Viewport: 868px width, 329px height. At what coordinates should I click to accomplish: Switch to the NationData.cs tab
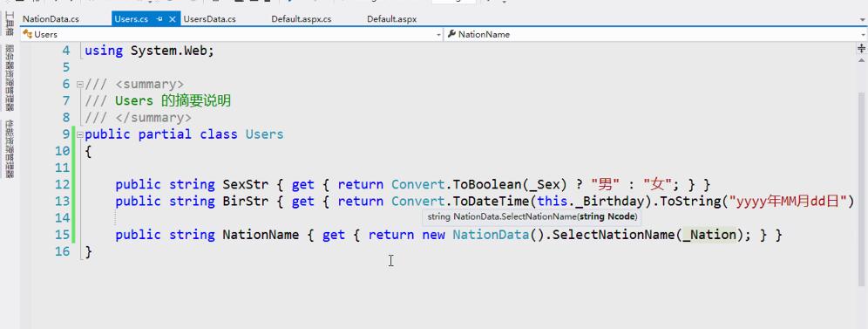tap(51, 19)
